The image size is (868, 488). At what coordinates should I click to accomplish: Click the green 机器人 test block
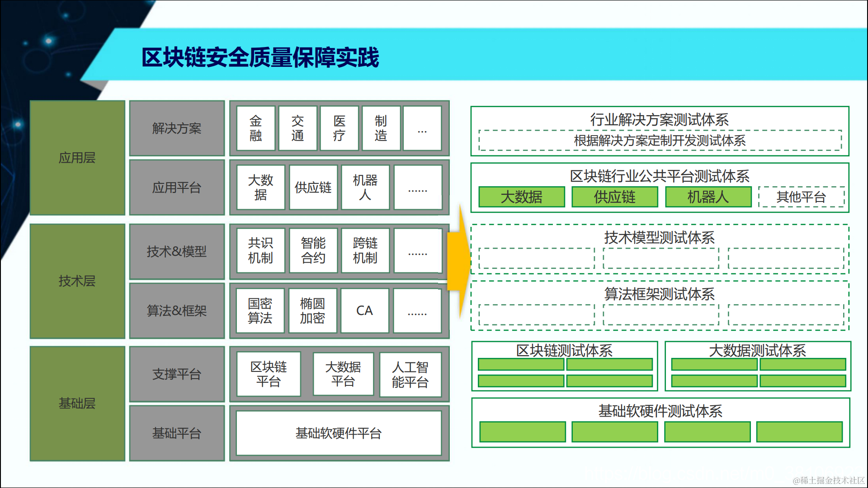click(708, 197)
